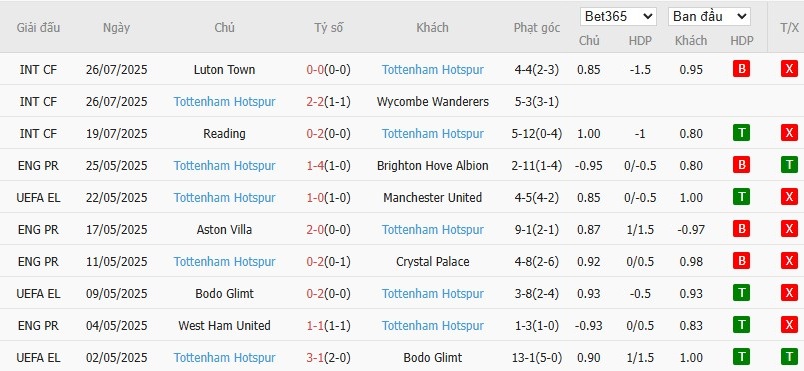
Task: Click the 0-2 score in Reading match
Action: tap(315, 133)
